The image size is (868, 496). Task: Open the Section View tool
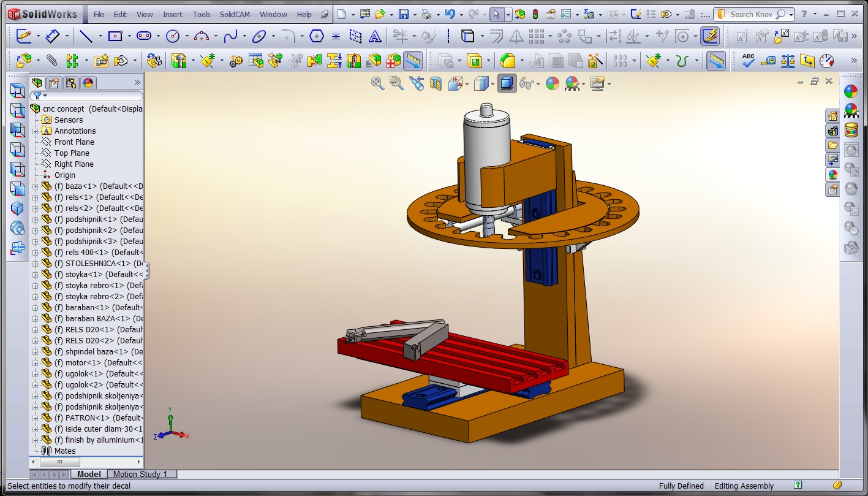point(435,83)
